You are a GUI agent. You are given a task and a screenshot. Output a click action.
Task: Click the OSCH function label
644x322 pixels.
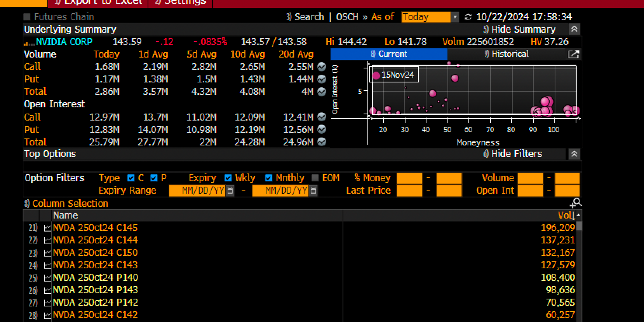347,17
